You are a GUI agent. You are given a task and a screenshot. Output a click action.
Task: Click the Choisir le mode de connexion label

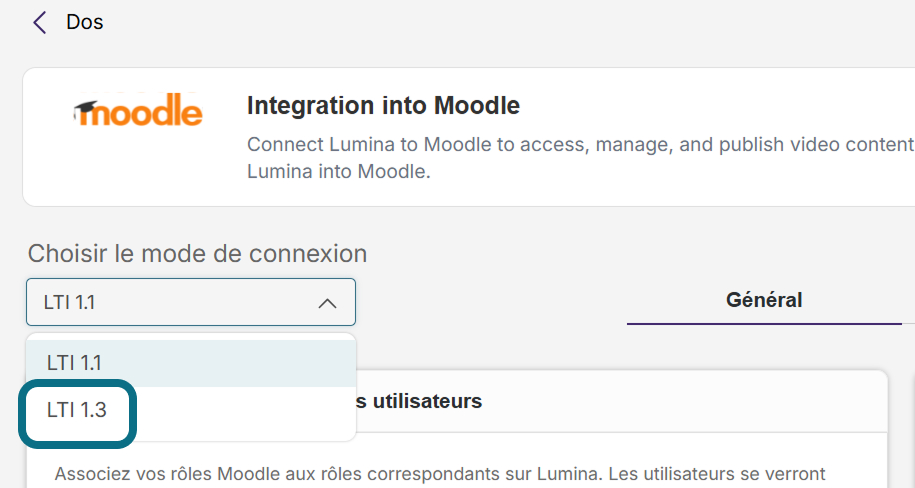(x=197, y=254)
